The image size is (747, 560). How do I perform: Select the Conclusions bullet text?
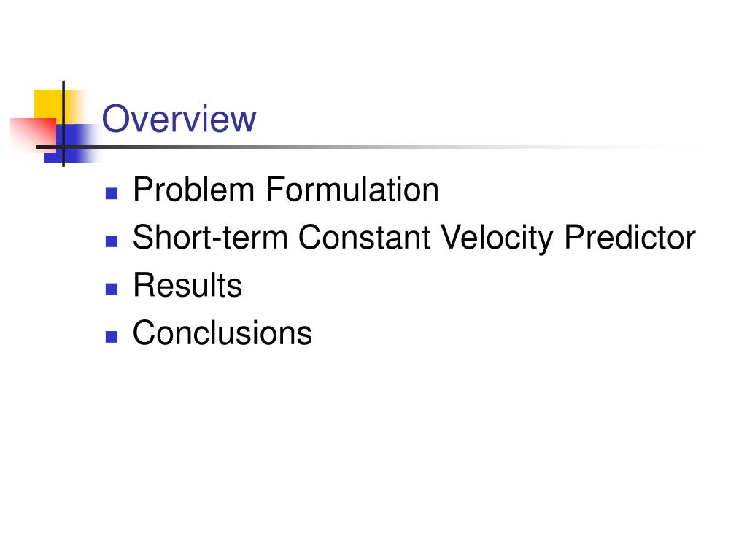pyautogui.click(x=222, y=332)
